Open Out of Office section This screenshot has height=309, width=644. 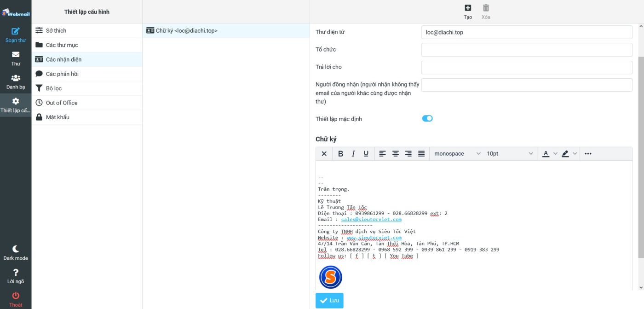(86, 103)
